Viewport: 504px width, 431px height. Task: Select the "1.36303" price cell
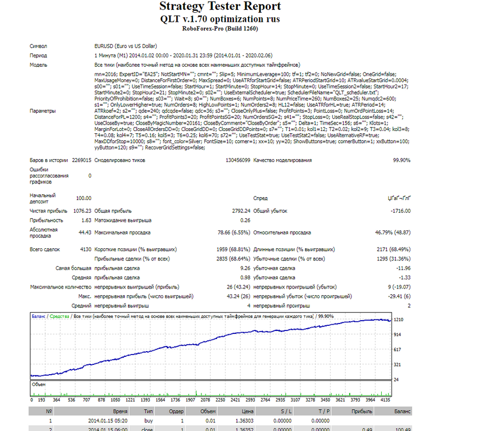pyautogui.click(x=245, y=421)
